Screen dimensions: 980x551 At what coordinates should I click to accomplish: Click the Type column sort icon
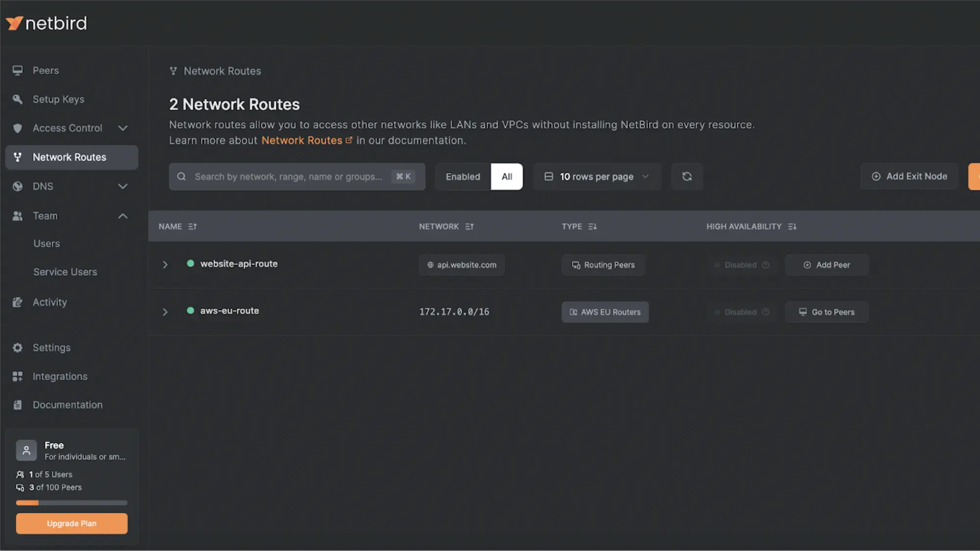[592, 226]
